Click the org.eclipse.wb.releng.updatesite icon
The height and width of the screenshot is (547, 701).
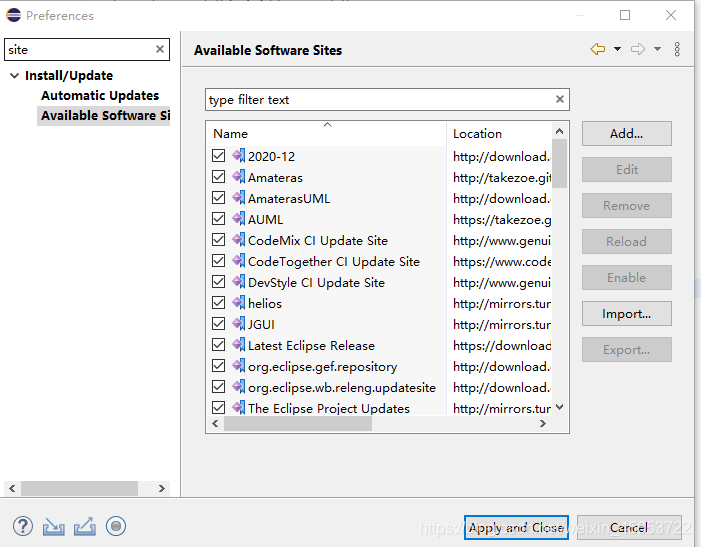239,387
